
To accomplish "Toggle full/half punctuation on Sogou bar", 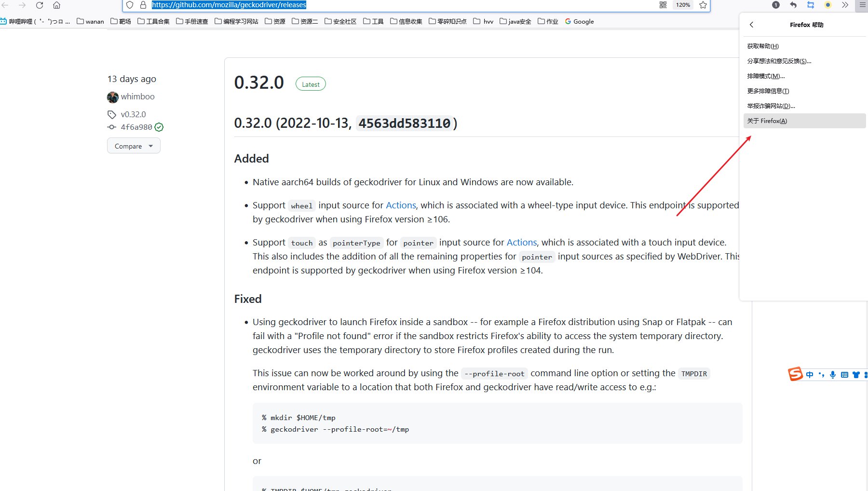I will pyautogui.click(x=821, y=375).
